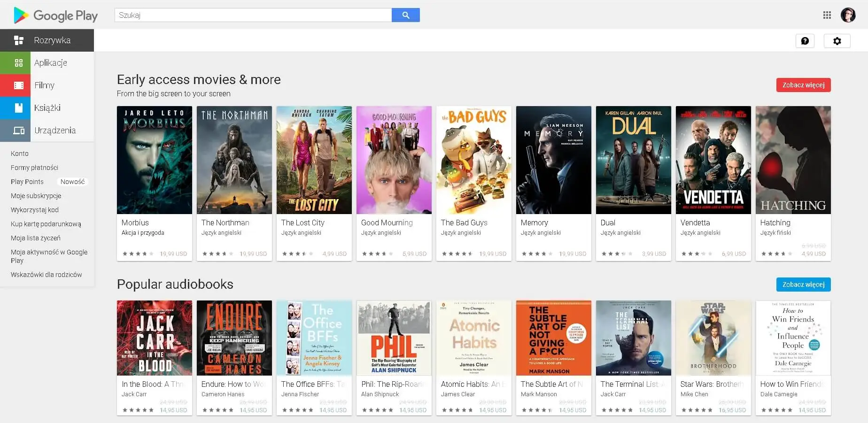Open settings via the gear icon
The width and height of the screenshot is (868, 423).
837,41
